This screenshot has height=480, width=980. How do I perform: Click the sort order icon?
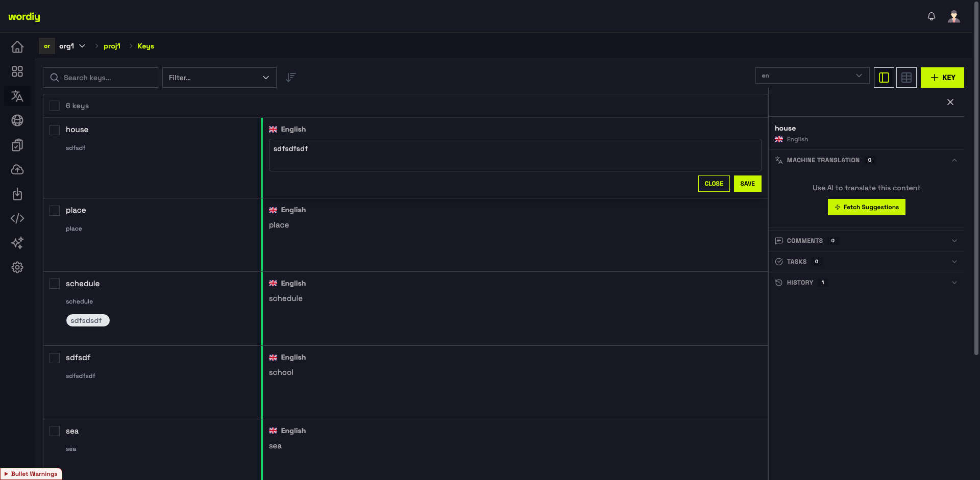click(291, 78)
